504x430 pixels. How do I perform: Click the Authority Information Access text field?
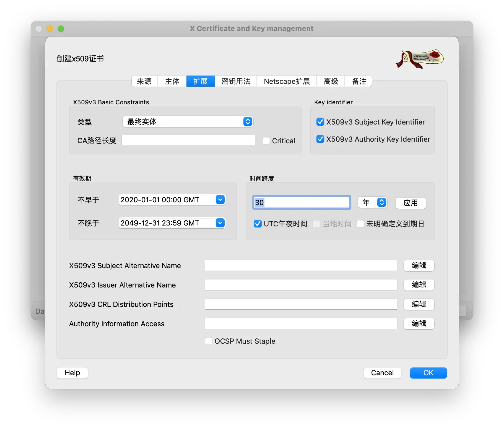click(x=301, y=324)
